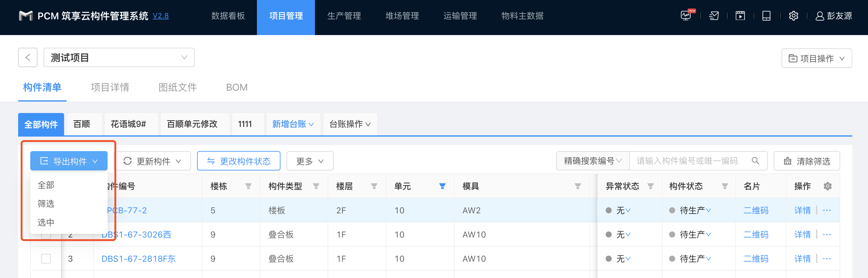This screenshot has width=868, height=278.
Task: Open the 精确搜索编号 search type dropdown
Action: [593, 161]
